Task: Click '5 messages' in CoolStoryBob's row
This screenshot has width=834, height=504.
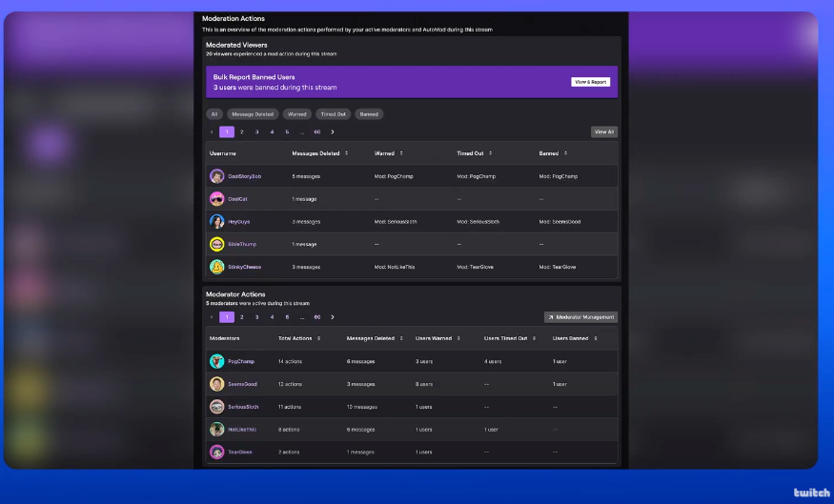Action: 306,176
